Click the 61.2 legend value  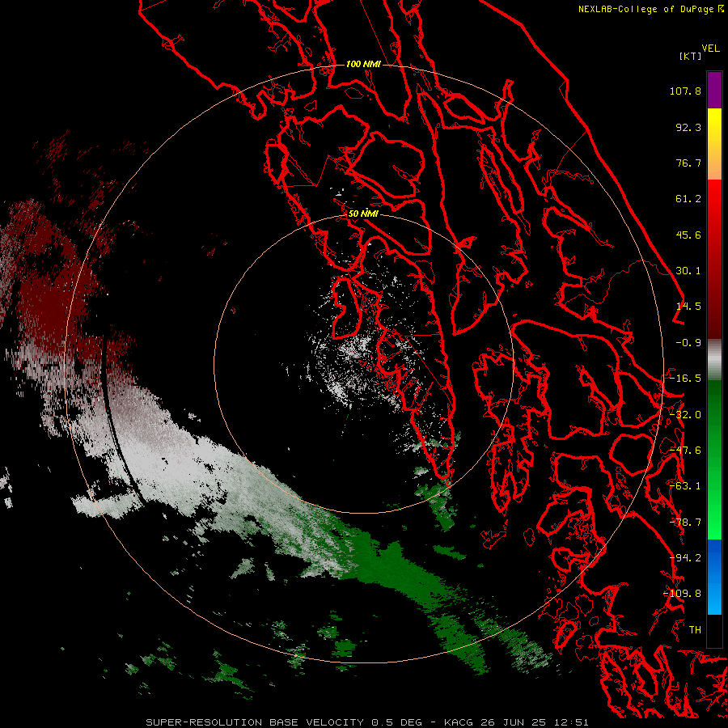tap(688, 199)
